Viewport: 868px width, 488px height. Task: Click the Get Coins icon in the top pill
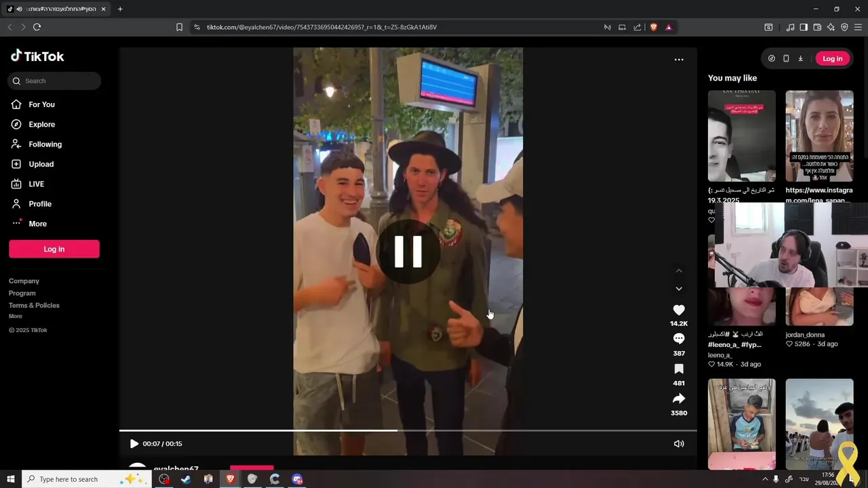[771, 58]
